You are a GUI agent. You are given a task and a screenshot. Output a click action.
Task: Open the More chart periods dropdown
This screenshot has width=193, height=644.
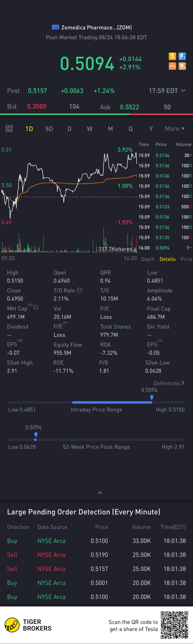[175, 129]
